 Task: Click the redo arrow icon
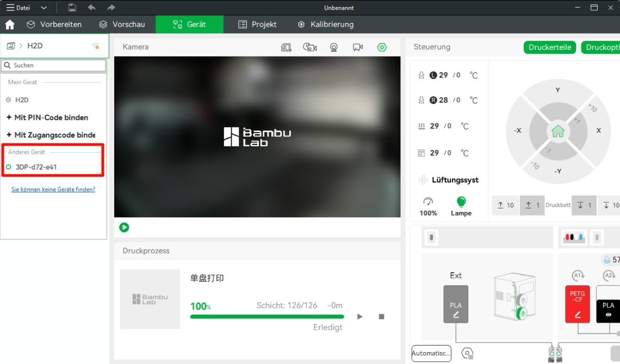(x=111, y=8)
